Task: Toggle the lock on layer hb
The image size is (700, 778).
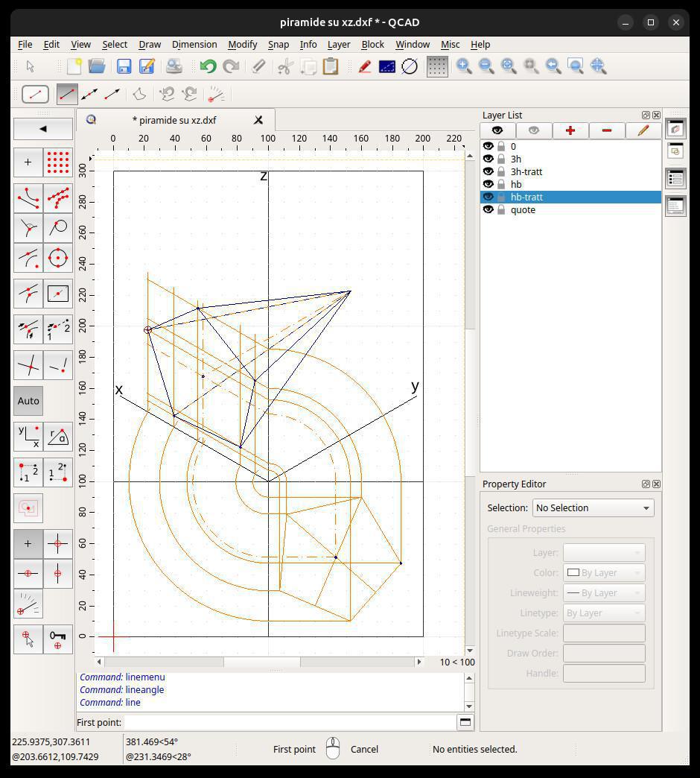Action: 501,184
